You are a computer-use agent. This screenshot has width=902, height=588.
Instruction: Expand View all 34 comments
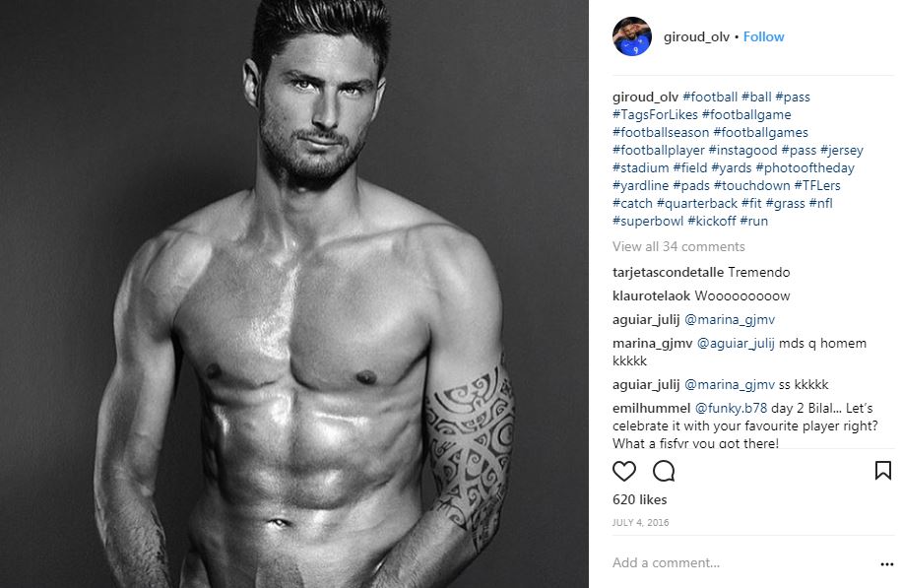pyautogui.click(x=678, y=247)
